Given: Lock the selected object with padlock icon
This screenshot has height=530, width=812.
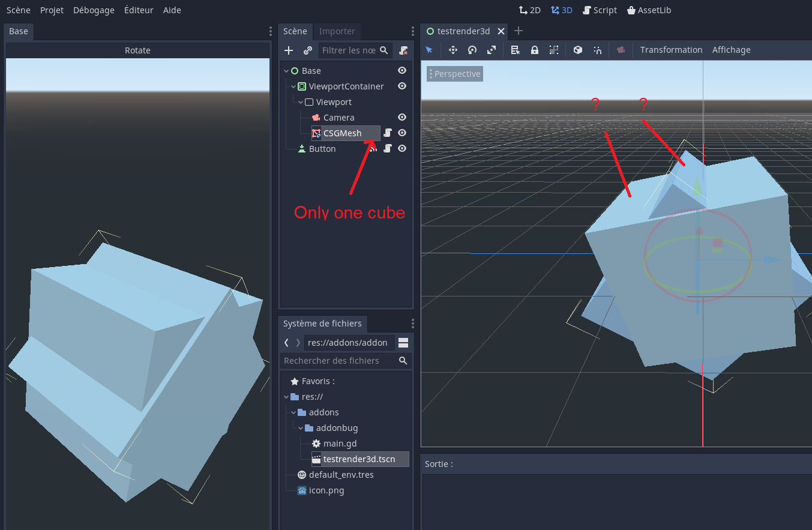Looking at the screenshot, I should pyautogui.click(x=535, y=50).
